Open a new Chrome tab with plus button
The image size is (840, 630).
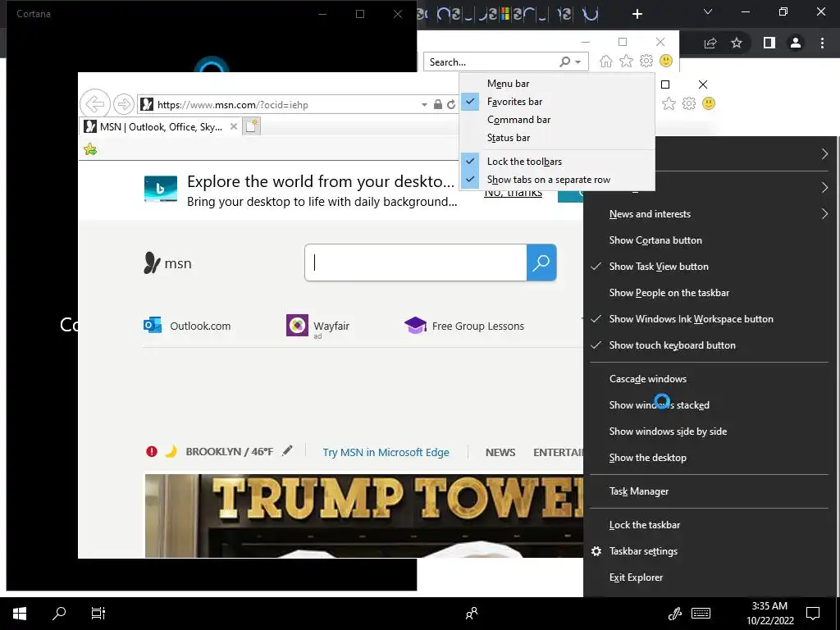tap(637, 14)
